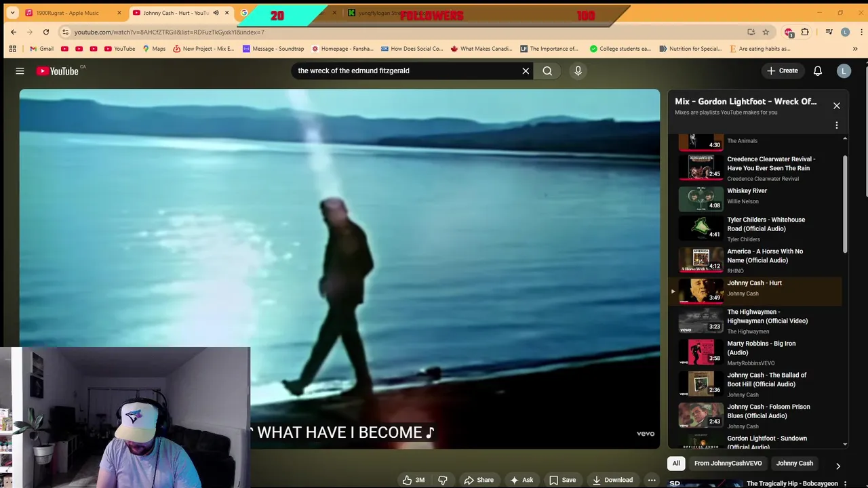Mute the Johnny Cash tab audio icon
The width and height of the screenshot is (868, 488).
[x=216, y=13]
